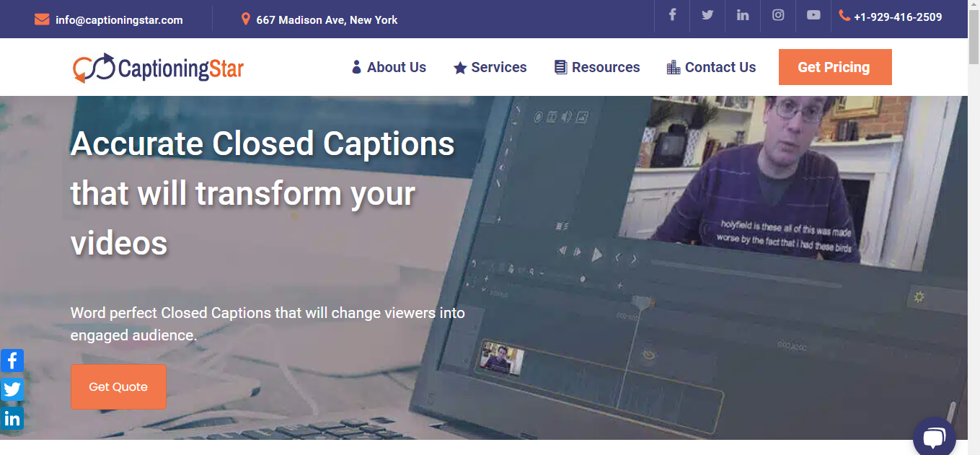Click the map pin location icon
980x455 pixels.
tap(245, 19)
